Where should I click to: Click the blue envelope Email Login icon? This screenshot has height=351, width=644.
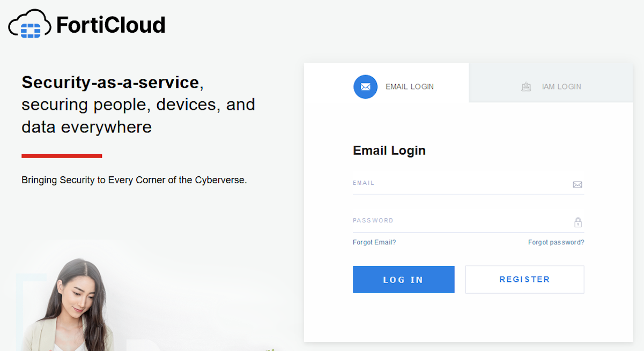click(x=365, y=87)
